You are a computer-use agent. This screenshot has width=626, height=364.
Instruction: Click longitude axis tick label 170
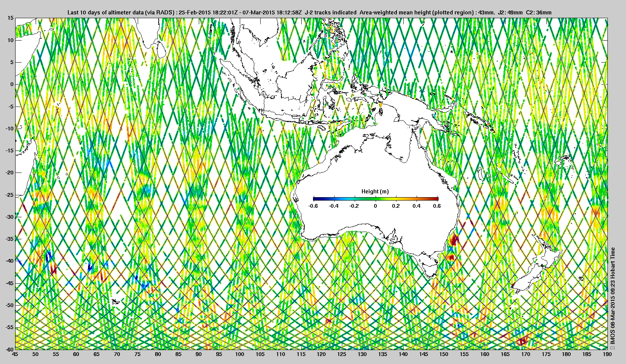point(525,354)
